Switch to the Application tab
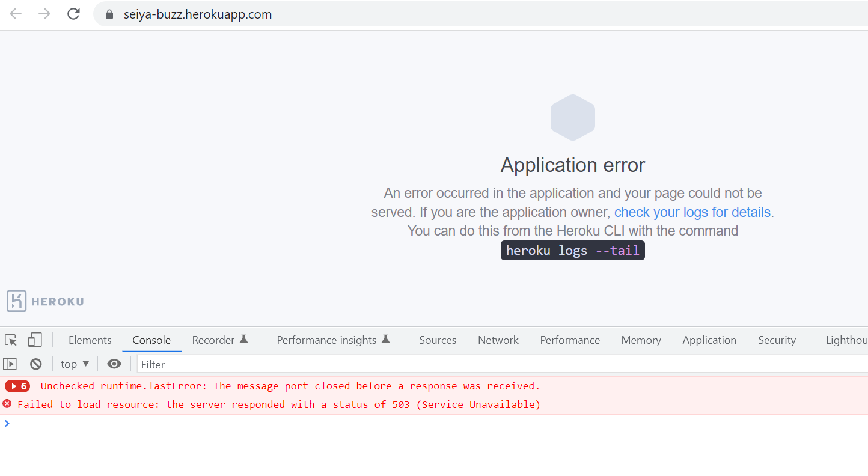868x476 pixels. [x=709, y=340]
